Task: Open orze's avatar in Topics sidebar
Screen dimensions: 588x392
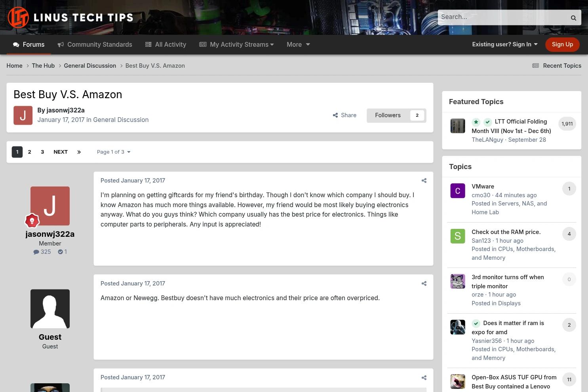Action: click(x=458, y=282)
